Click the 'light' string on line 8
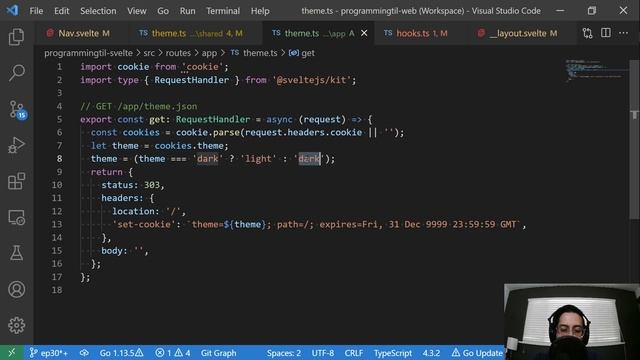Viewport: 640px width, 360px height. click(x=258, y=159)
